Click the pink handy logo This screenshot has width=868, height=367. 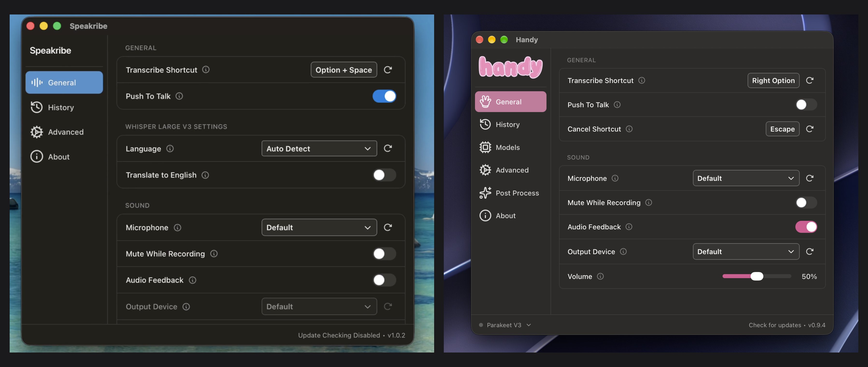[x=510, y=67]
